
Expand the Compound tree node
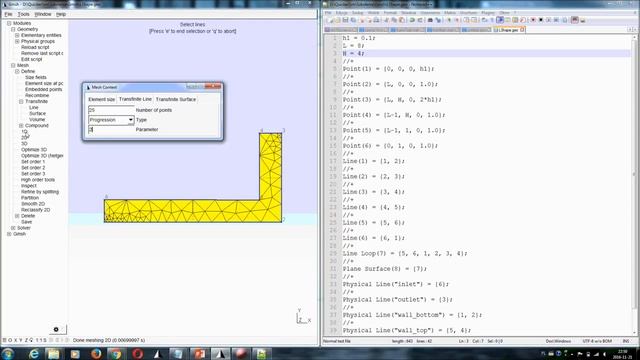coord(21,125)
